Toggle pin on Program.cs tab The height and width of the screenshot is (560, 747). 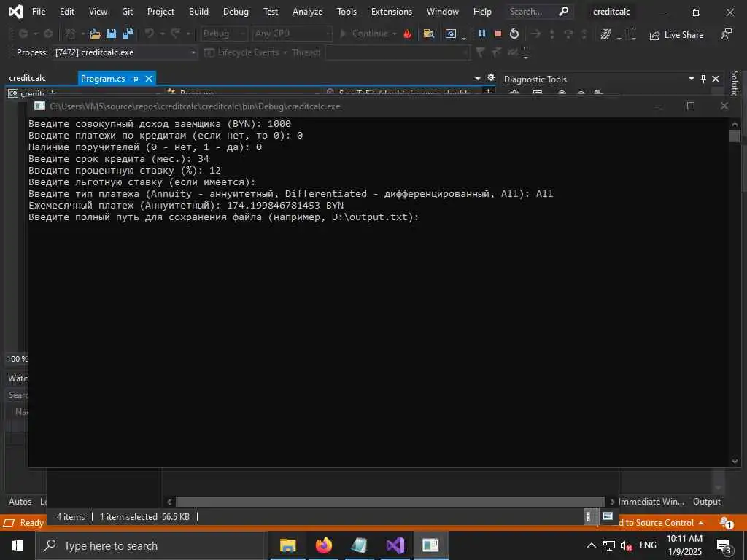(136, 79)
